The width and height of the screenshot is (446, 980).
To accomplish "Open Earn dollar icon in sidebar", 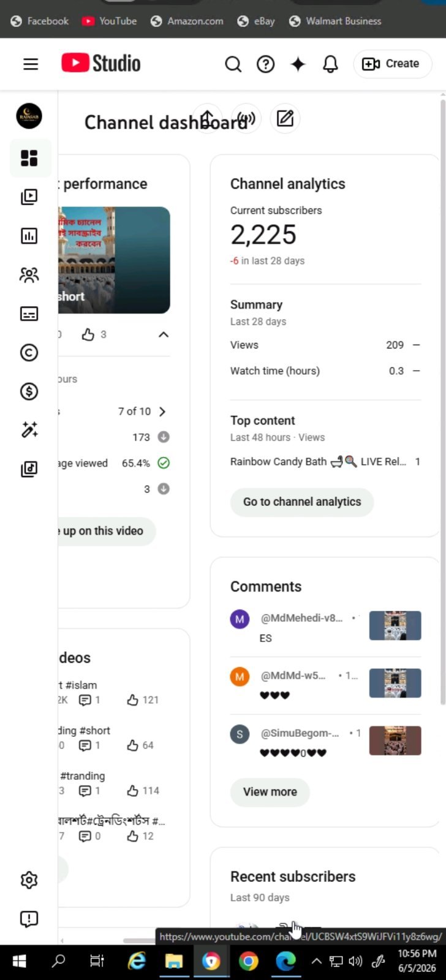I will click(29, 391).
